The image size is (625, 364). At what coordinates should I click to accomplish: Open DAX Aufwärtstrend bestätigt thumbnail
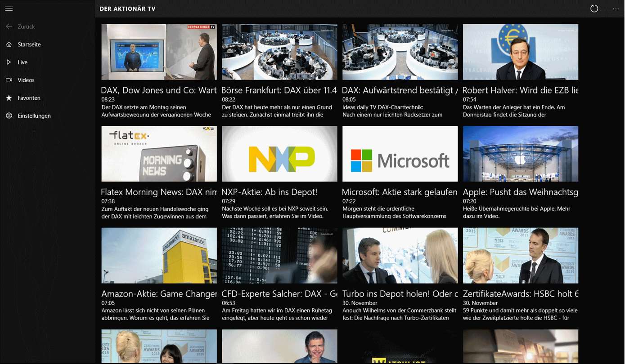coord(400,52)
